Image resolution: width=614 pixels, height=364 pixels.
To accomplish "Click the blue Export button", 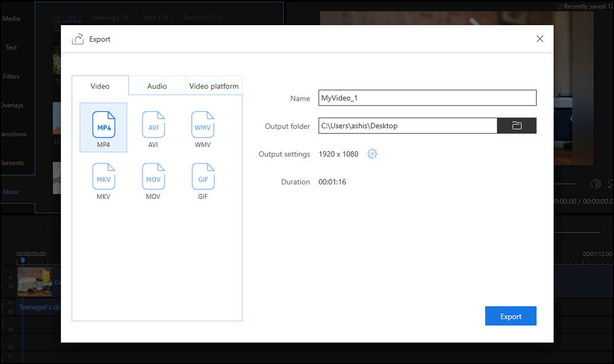I will point(510,316).
